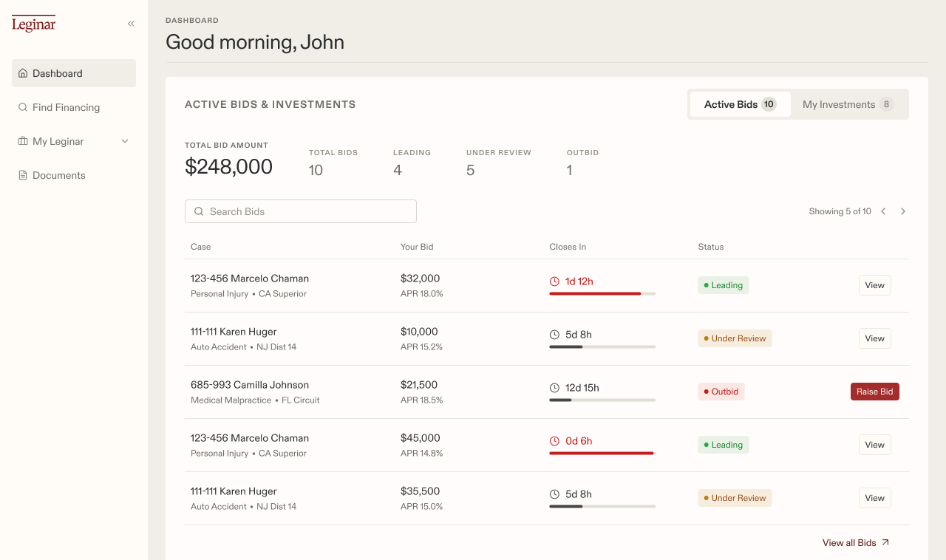
Task: Click the Status column header
Action: (x=711, y=247)
